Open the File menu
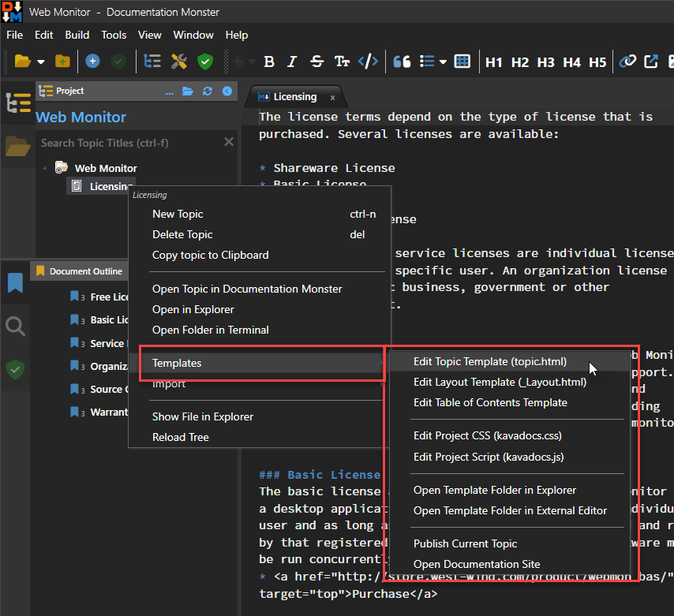The image size is (674, 616). pos(15,35)
